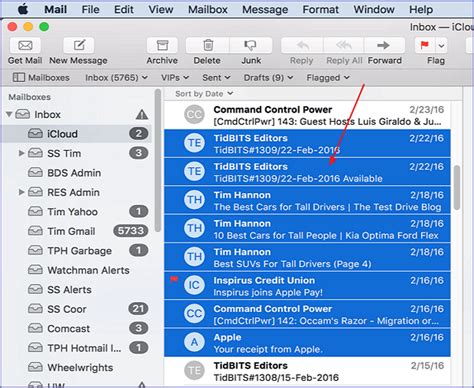This screenshot has width=474, height=388.
Task: Open the Mail menu
Action: pos(56,9)
